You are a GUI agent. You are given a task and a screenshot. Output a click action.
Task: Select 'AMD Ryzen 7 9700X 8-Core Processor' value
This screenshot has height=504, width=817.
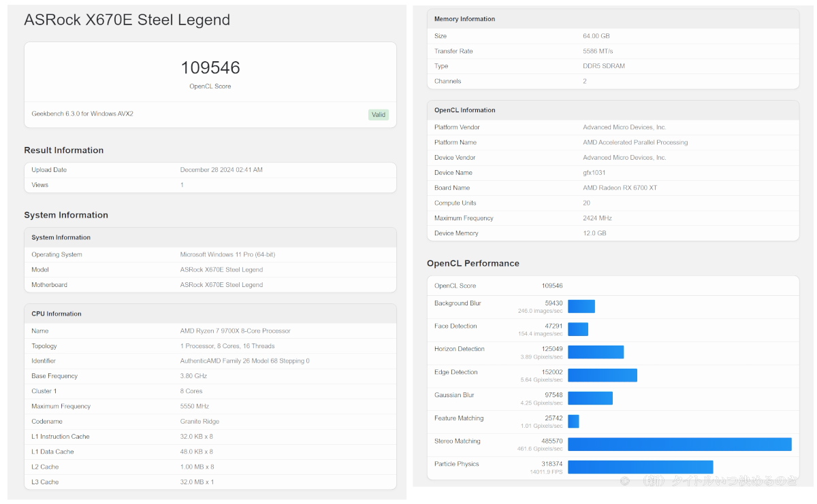click(x=236, y=331)
